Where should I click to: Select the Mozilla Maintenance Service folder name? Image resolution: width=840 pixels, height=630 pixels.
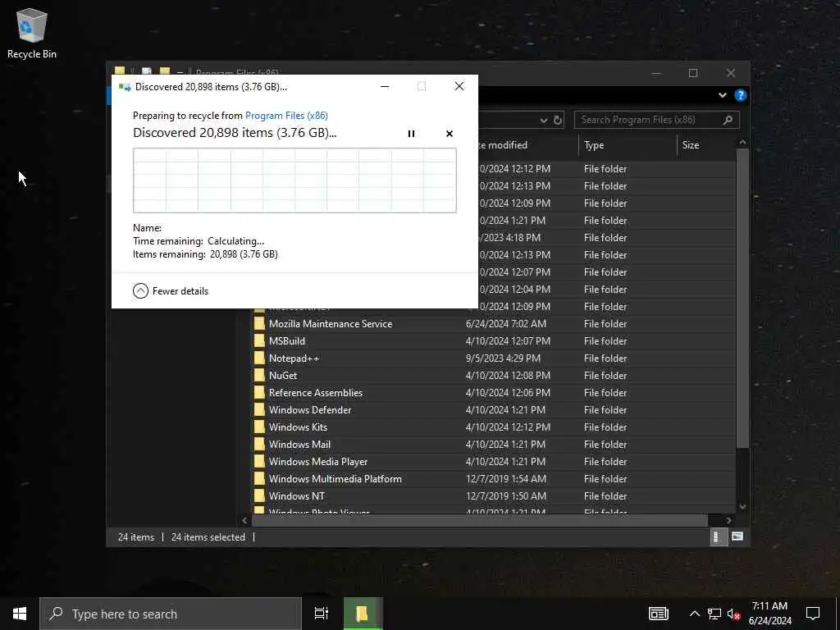(x=331, y=323)
